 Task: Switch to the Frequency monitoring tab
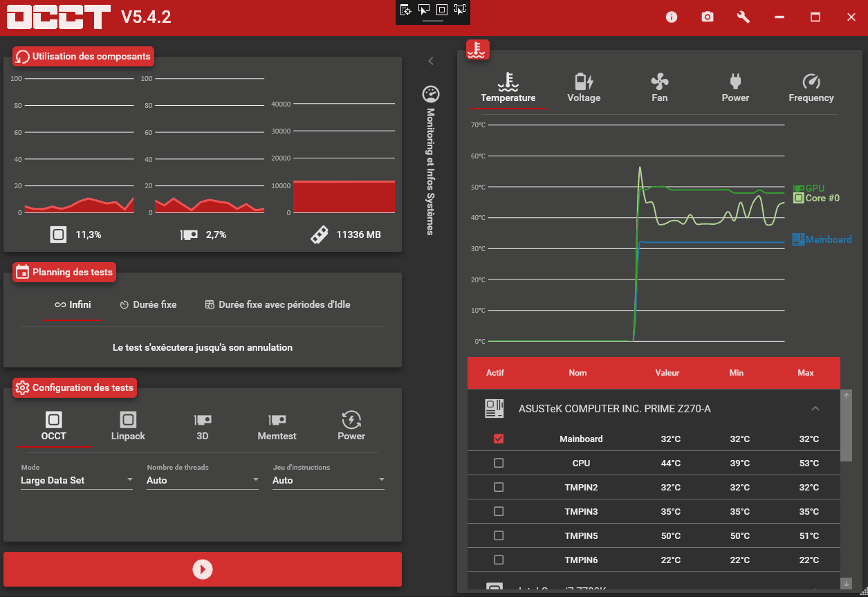click(811, 89)
